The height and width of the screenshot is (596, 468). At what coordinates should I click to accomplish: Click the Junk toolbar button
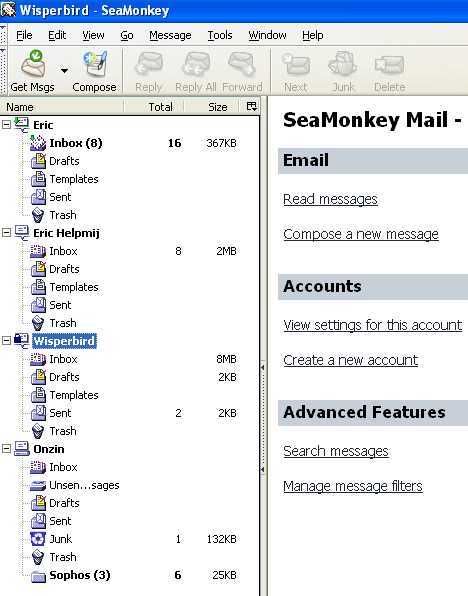343,71
